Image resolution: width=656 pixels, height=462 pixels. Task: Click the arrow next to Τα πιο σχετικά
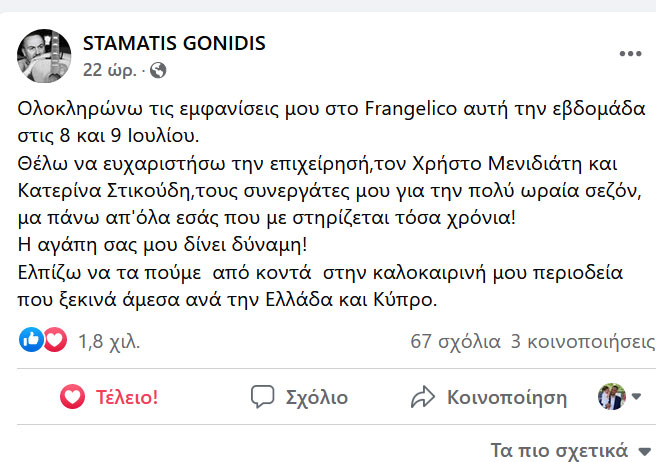coord(645,450)
